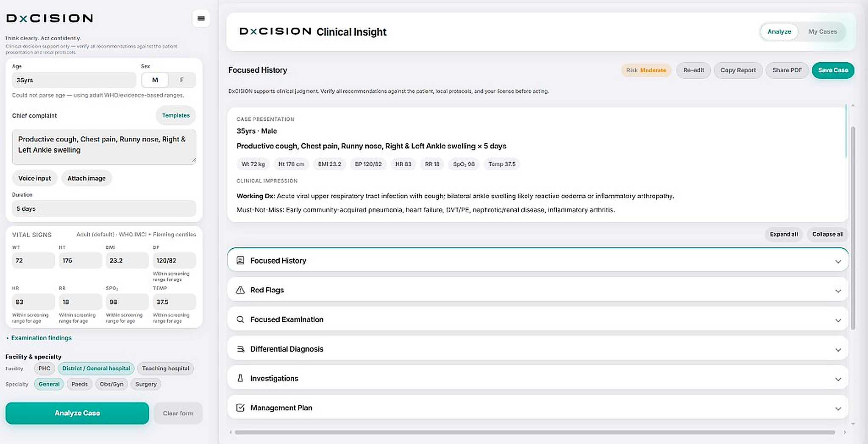
Task: Click Collapse all button
Action: pyautogui.click(x=827, y=234)
